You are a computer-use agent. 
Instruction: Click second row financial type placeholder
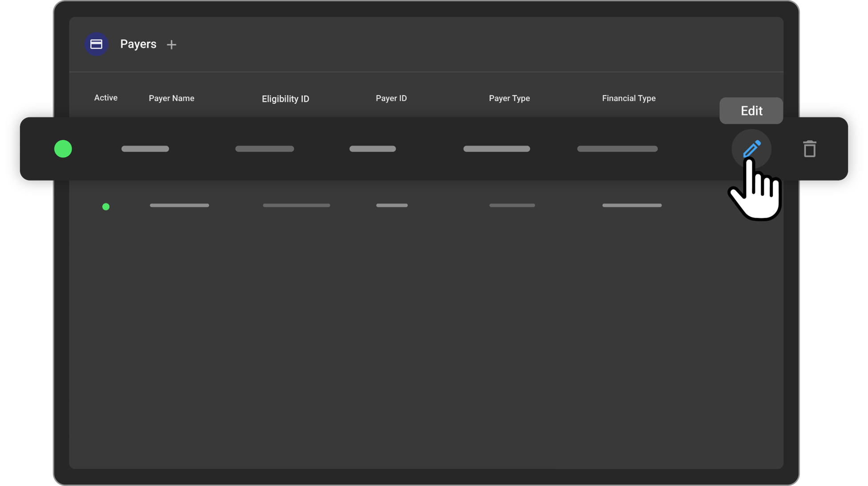[632, 205]
